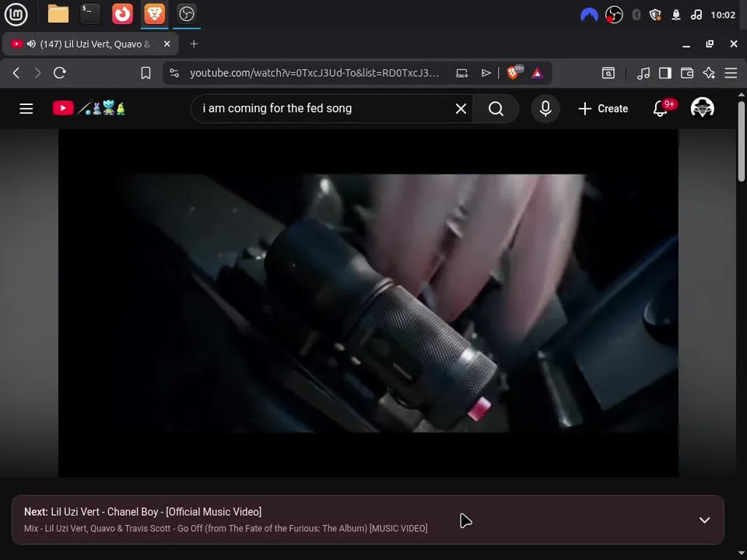Toggle the browser sidebar panel

[x=665, y=73]
